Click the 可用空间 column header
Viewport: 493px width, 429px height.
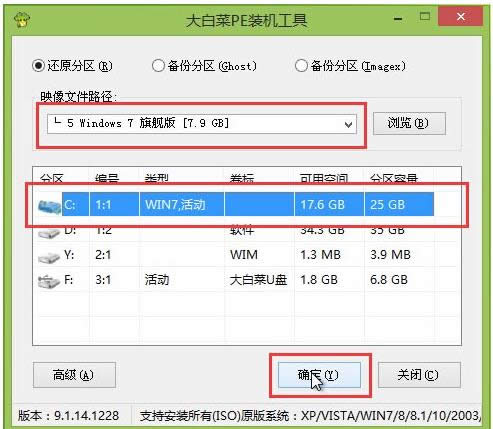[x=324, y=179]
